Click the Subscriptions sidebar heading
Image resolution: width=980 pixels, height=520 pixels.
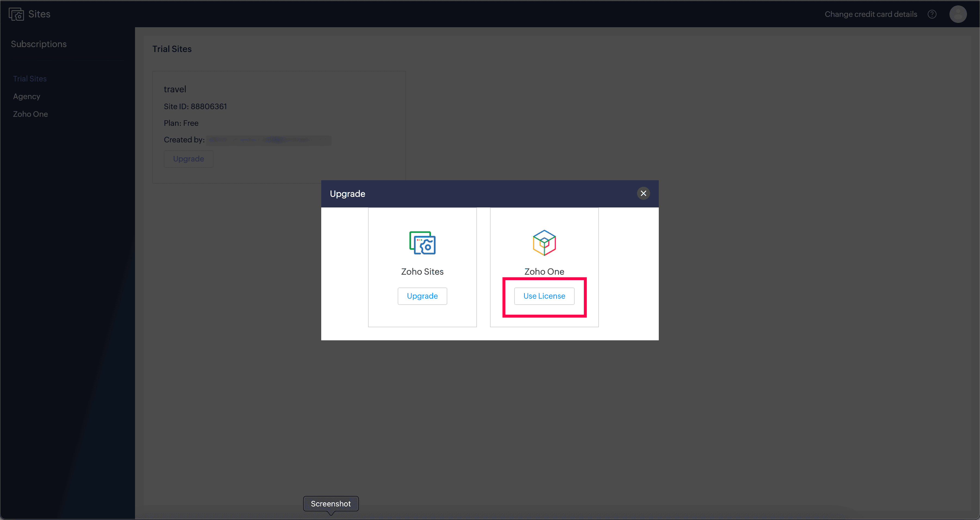(x=39, y=44)
